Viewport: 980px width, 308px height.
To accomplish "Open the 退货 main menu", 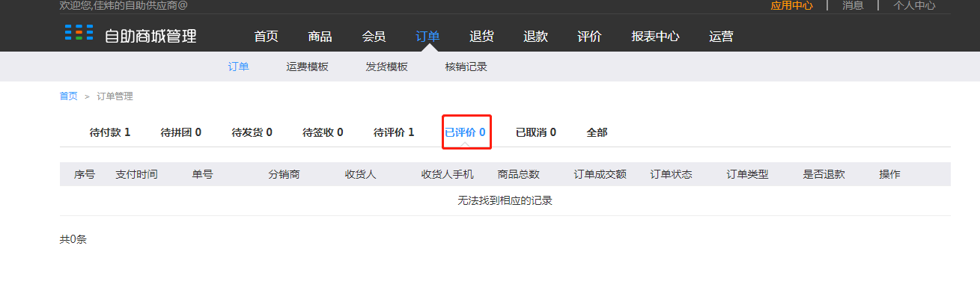I will pyautogui.click(x=482, y=36).
